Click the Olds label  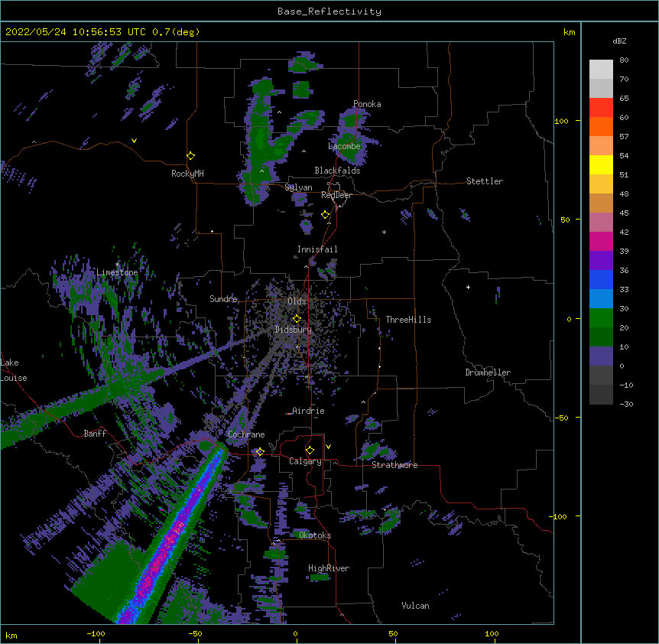pos(297,301)
